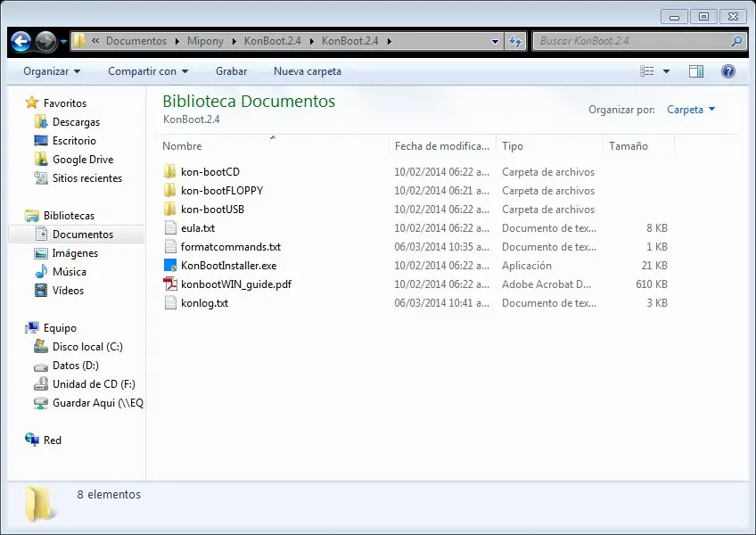This screenshot has width=756, height=535.
Task: Open Datos (D:) drive
Action: click(76, 366)
